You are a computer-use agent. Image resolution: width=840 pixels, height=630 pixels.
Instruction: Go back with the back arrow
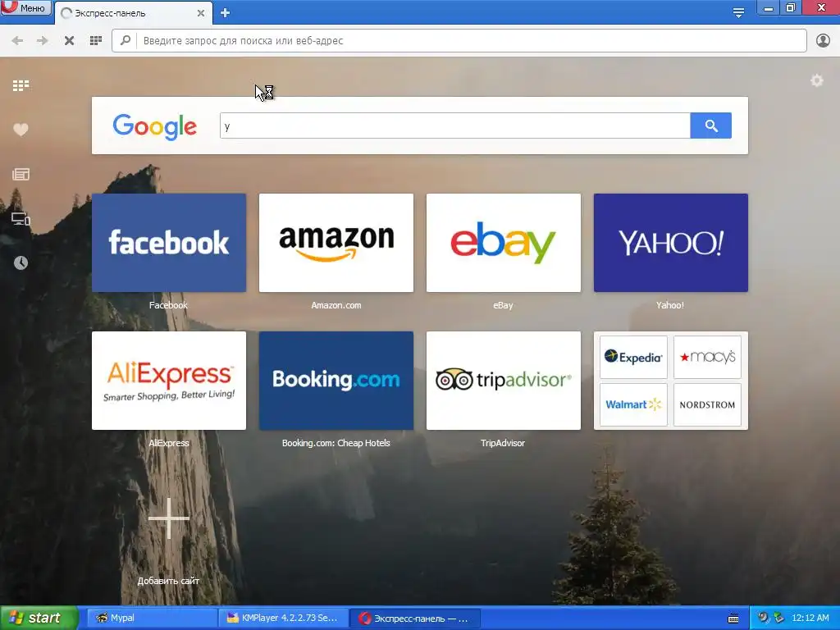coord(17,41)
